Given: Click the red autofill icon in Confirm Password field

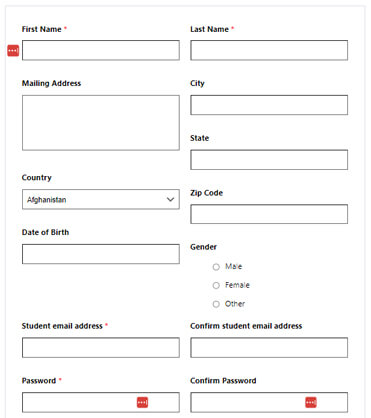Looking at the screenshot, I should 311,402.
